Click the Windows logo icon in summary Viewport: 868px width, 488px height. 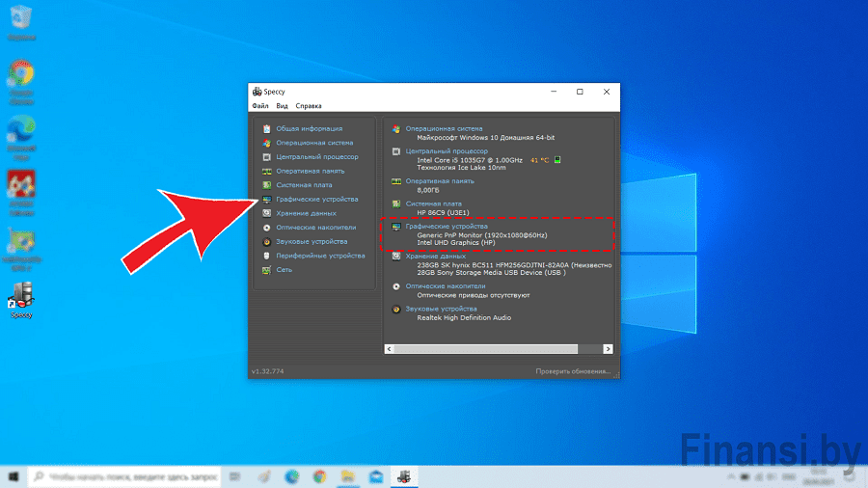396,129
